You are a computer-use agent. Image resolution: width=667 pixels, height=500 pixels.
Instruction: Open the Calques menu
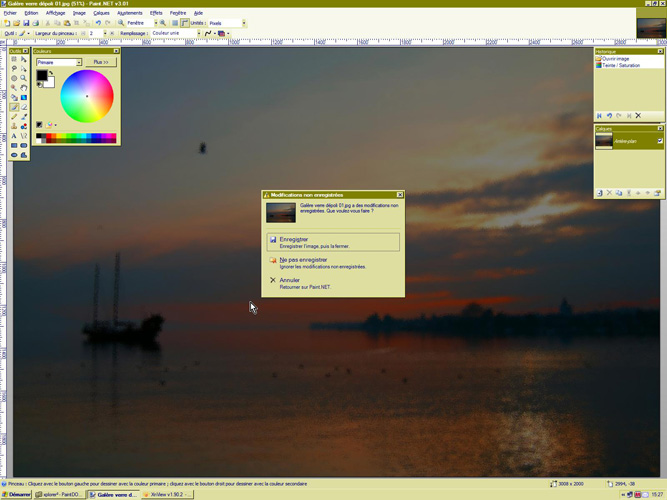101,13
